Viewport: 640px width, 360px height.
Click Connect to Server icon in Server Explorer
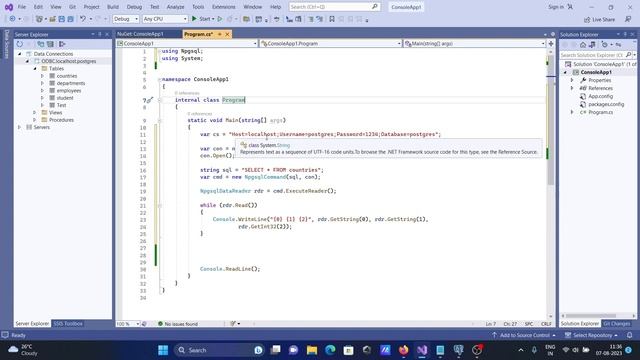click(50, 44)
